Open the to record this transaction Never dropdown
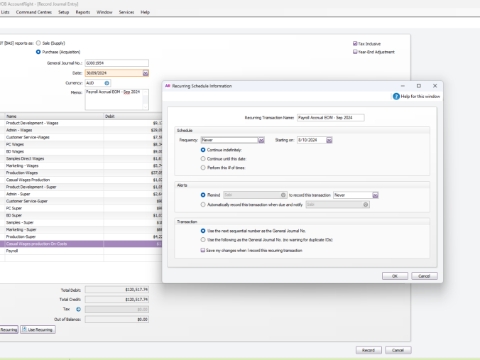 375,195
